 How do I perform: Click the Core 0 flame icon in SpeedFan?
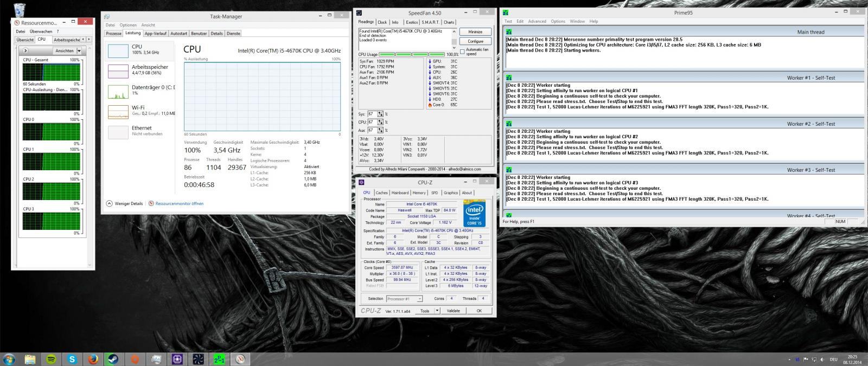tap(430, 105)
